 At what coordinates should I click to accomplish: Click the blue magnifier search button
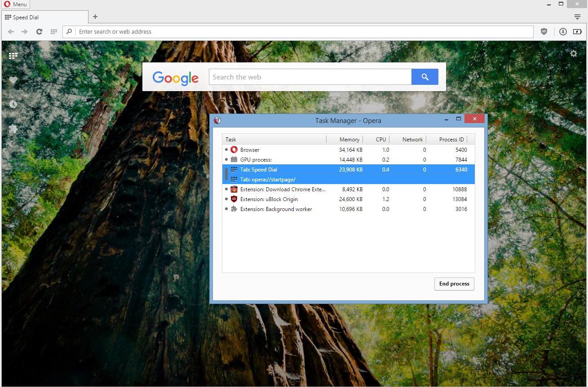tap(425, 77)
